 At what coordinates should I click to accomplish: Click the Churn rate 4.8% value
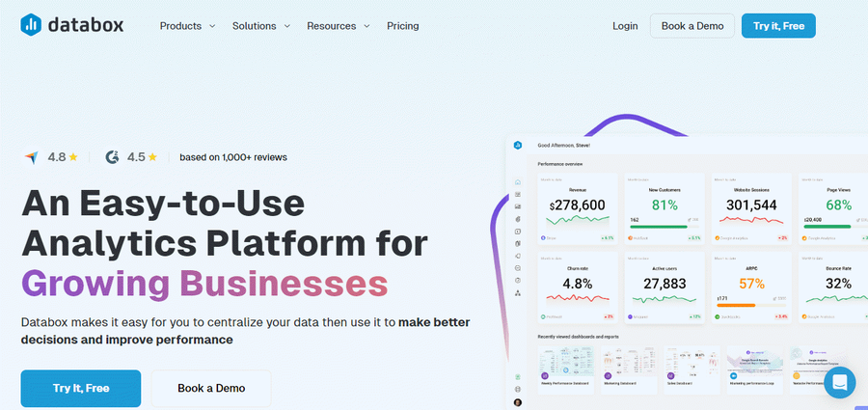(578, 285)
